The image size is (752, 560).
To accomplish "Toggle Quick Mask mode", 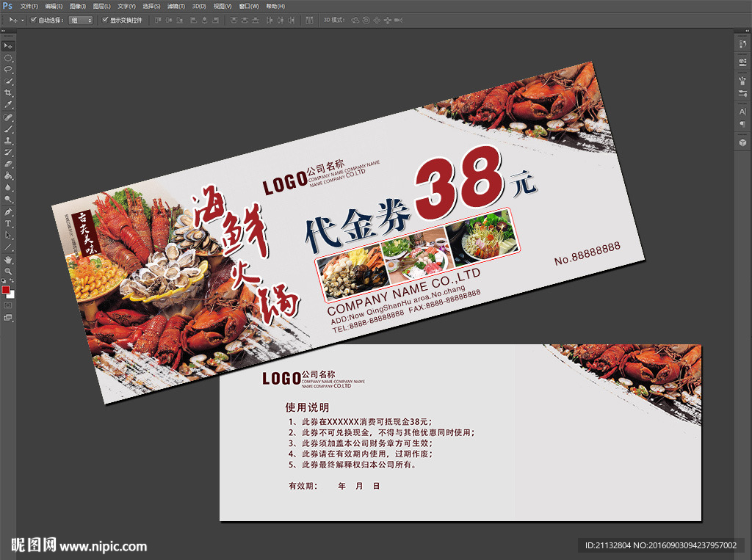I will [8, 305].
